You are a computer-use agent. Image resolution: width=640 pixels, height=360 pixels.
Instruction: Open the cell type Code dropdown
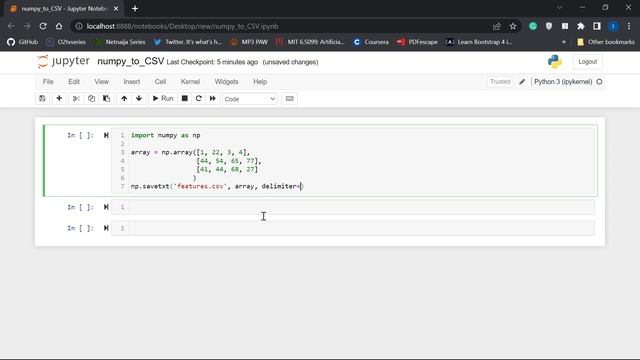tap(250, 99)
